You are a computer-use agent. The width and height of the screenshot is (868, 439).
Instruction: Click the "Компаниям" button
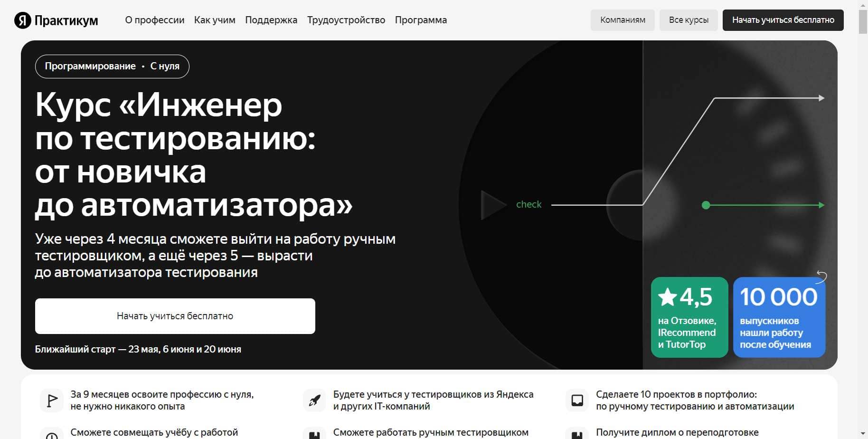pyautogui.click(x=623, y=20)
